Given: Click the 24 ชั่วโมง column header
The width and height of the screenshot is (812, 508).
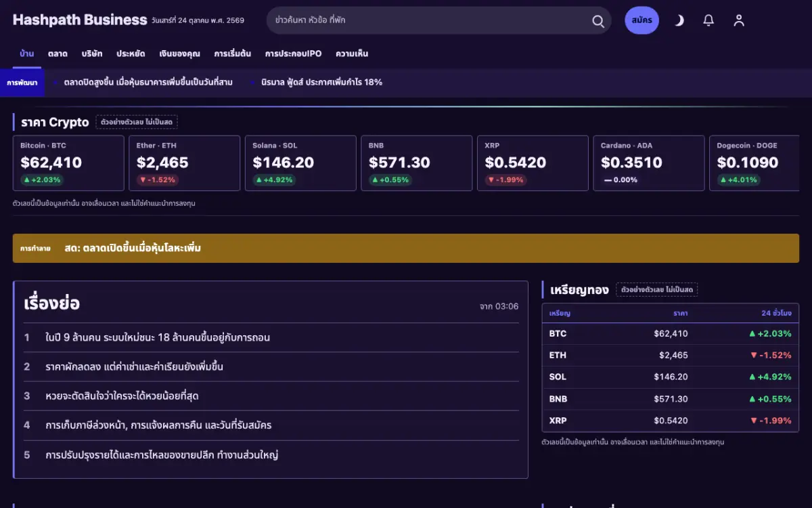Looking at the screenshot, I should tap(776, 314).
